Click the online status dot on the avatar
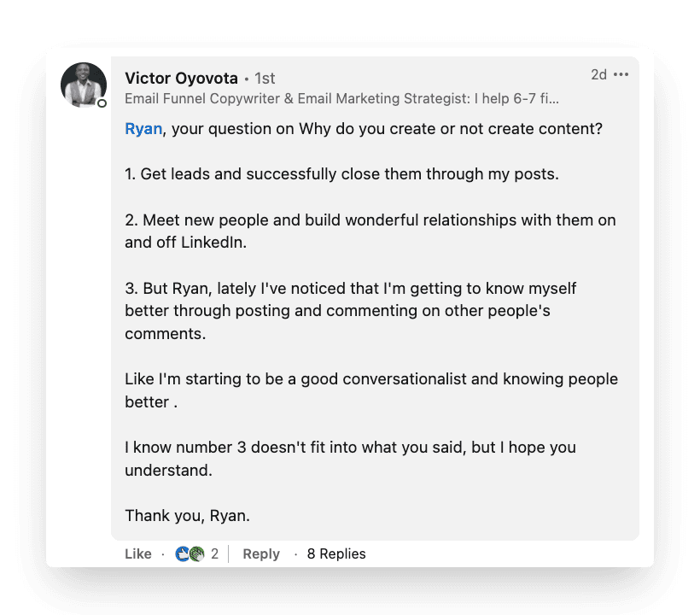Image resolution: width=700 pixels, height=615 pixels. click(x=102, y=103)
